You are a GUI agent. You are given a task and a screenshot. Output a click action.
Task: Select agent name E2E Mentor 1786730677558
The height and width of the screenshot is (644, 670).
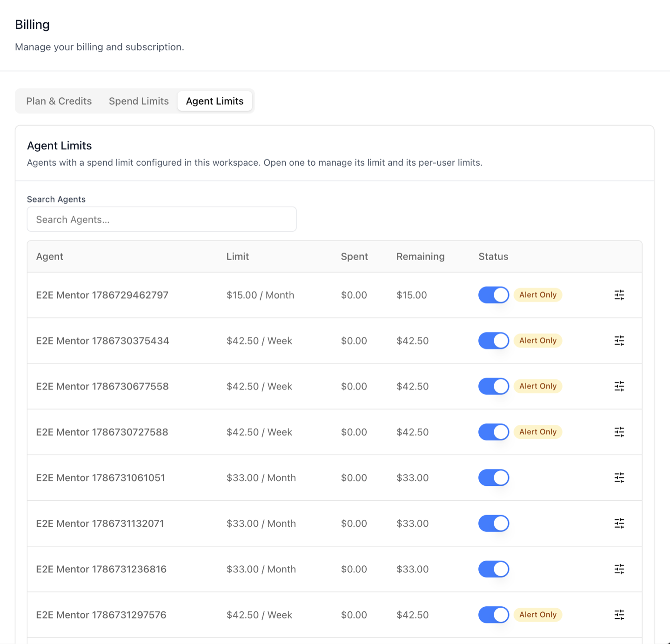(102, 386)
